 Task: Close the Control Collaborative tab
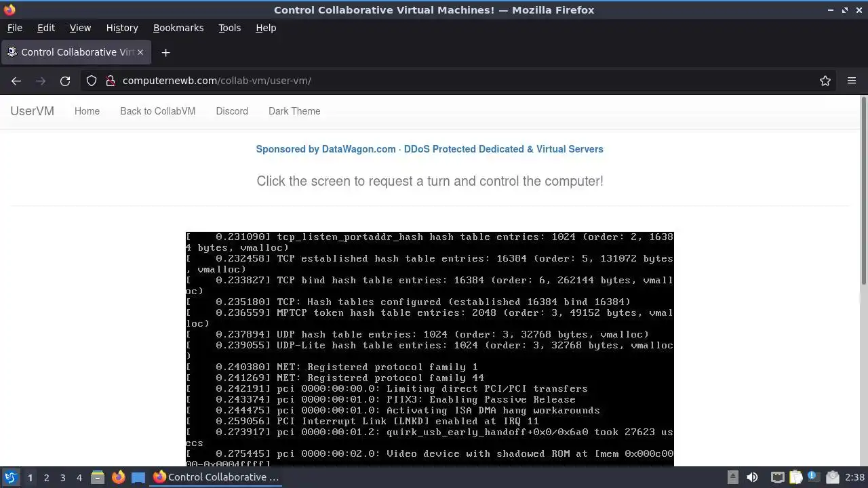click(140, 52)
